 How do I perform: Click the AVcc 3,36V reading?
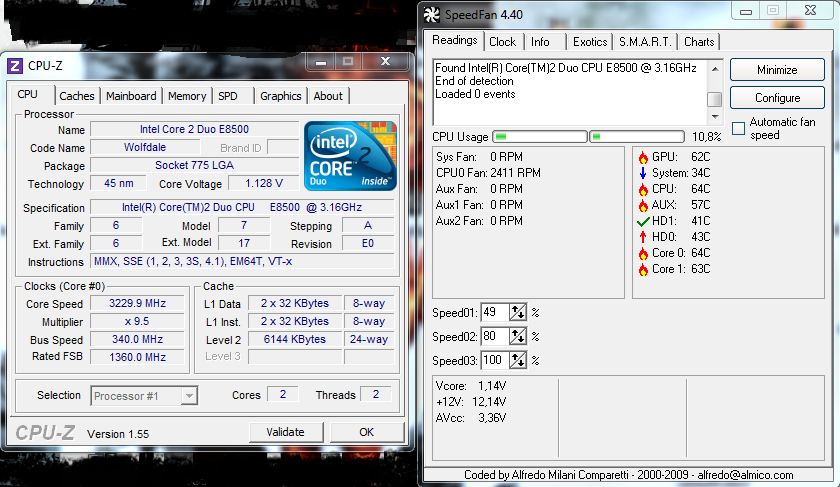coord(471,418)
